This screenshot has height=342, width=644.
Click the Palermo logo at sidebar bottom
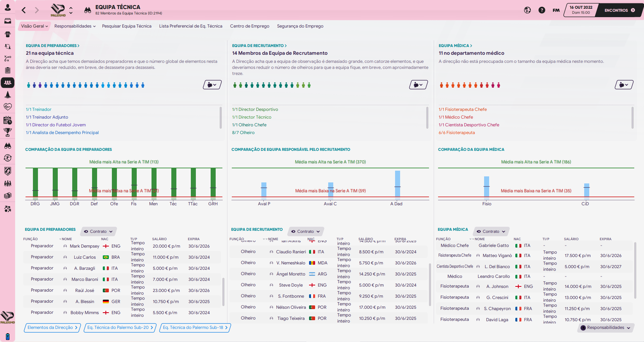click(7, 317)
